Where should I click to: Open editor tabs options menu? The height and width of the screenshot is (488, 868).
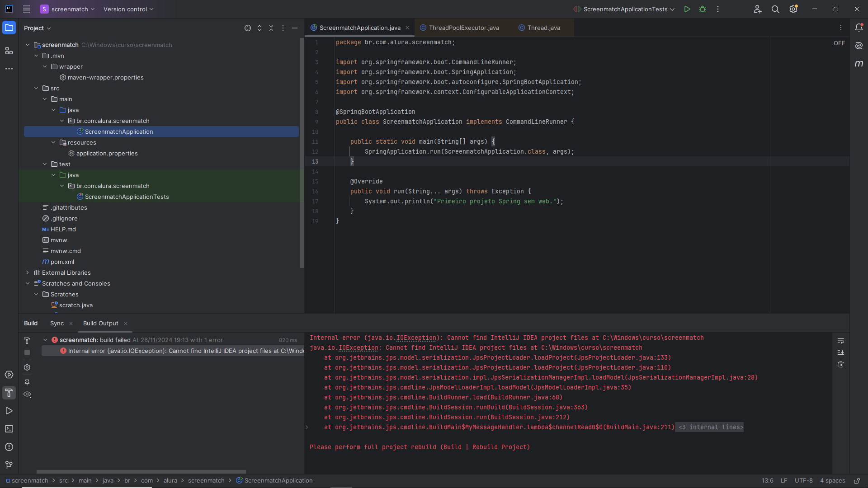841,28
